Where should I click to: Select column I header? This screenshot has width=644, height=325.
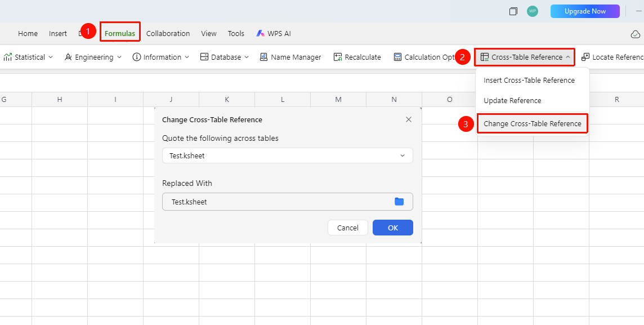pos(115,100)
